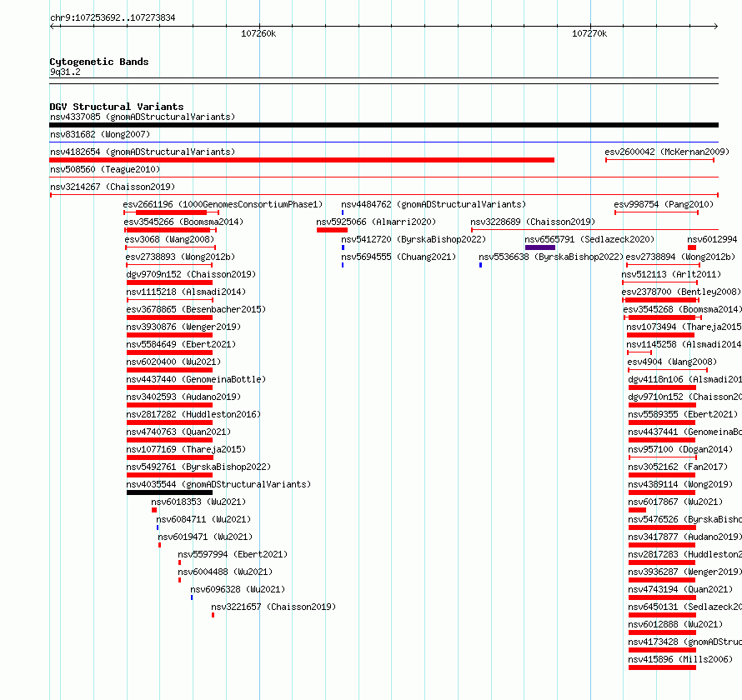Open nsv3228689 (Chaisson2019) variant
The height and width of the screenshot is (700, 742).
click(533, 222)
